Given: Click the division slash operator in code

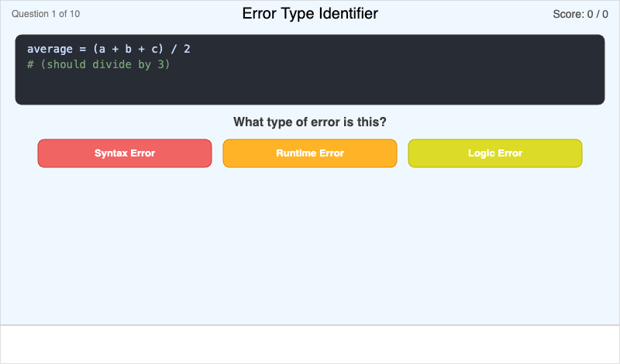Looking at the screenshot, I should click(x=174, y=49).
